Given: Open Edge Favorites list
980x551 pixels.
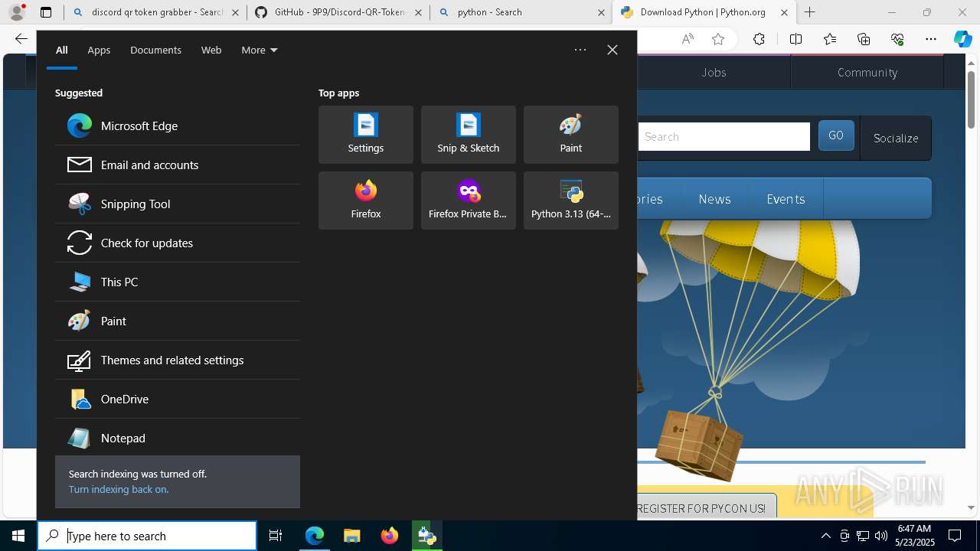Looking at the screenshot, I should point(830,39).
